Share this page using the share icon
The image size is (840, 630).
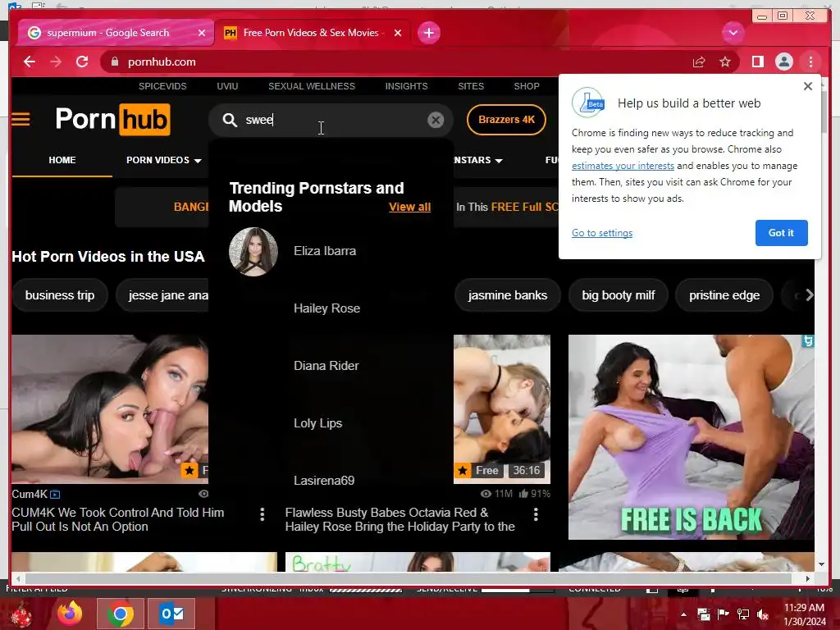[699, 62]
